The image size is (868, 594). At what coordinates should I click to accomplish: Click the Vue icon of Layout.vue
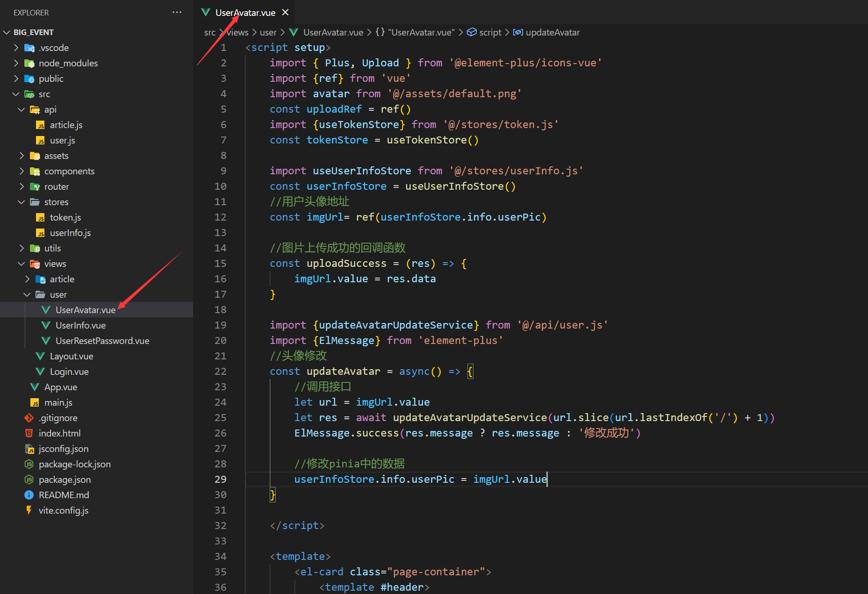pos(40,356)
